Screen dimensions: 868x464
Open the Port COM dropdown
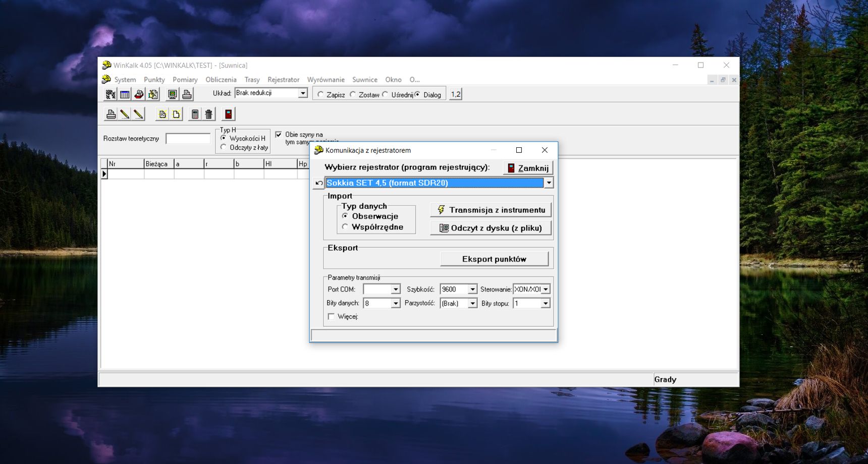(396, 289)
